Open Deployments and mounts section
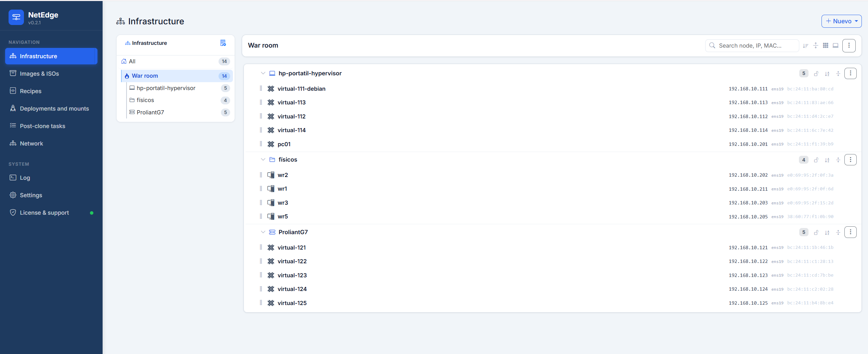The height and width of the screenshot is (354, 868). 51,109
